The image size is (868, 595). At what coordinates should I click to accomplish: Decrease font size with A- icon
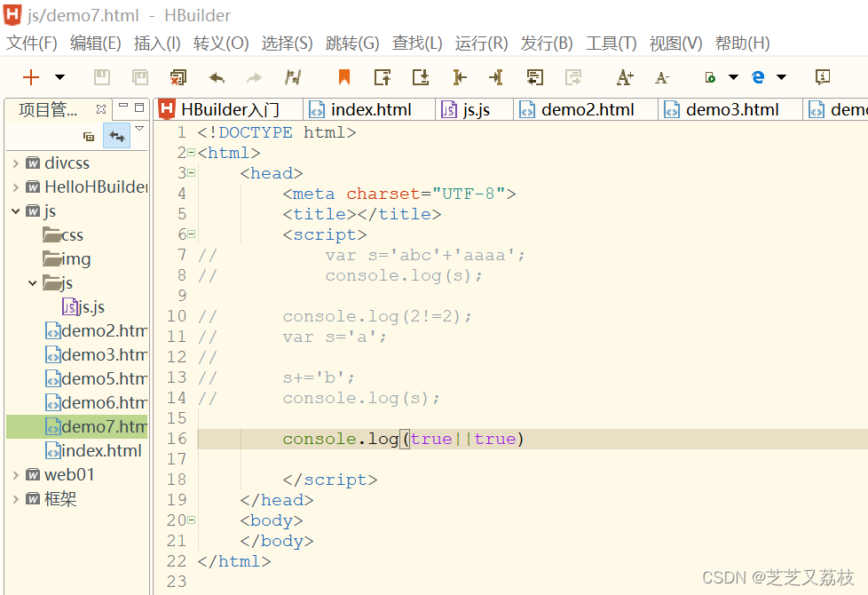click(x=662, y=77)
